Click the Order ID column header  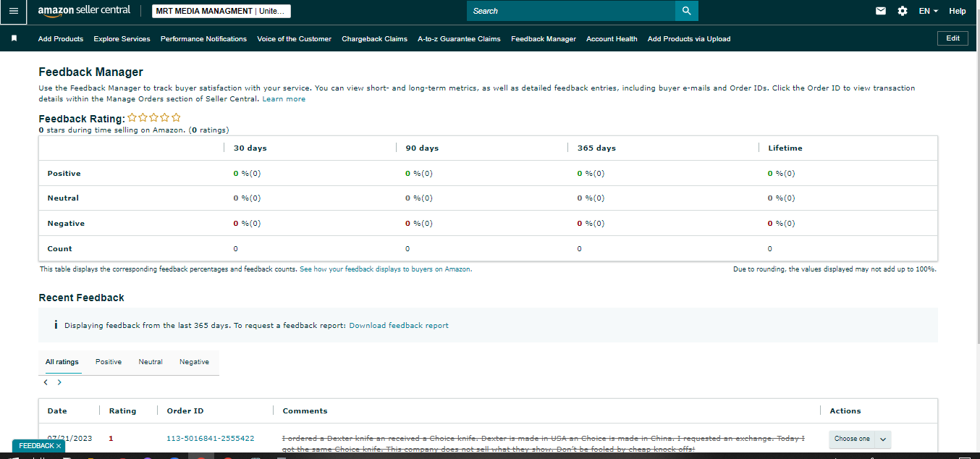click(x=185, y=411)
